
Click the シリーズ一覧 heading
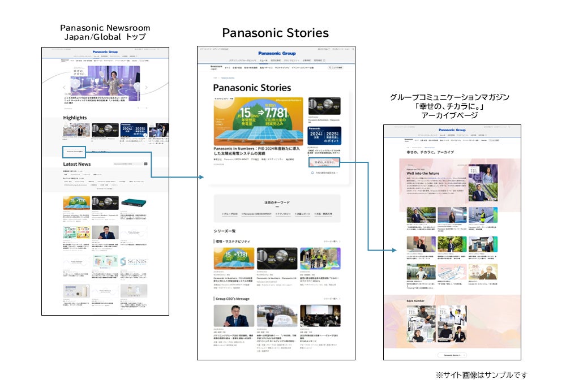(x=225, y=231)
